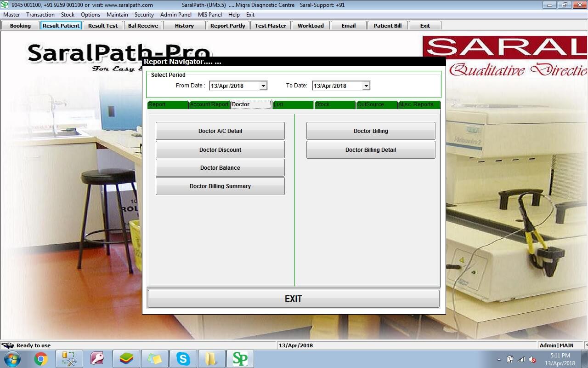Click the status bar date 13/Apr/2018
The height and width of the screenshot is (368, 588).
click(296, 345)
